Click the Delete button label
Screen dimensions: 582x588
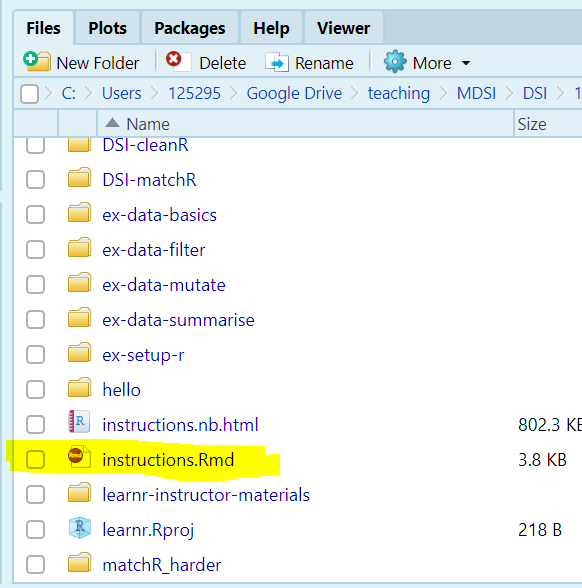click(x=223, y=63)
